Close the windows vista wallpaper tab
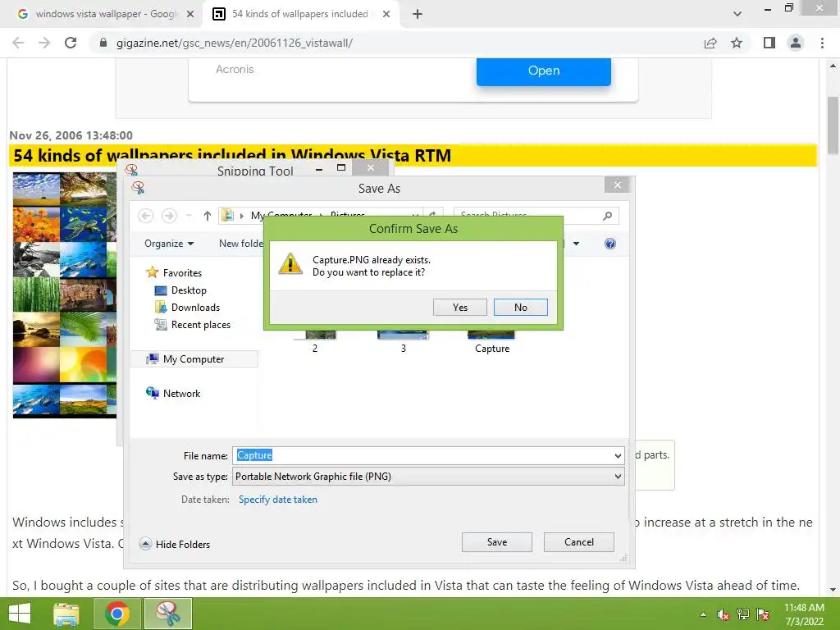840x630 pixels. [190, 14]
